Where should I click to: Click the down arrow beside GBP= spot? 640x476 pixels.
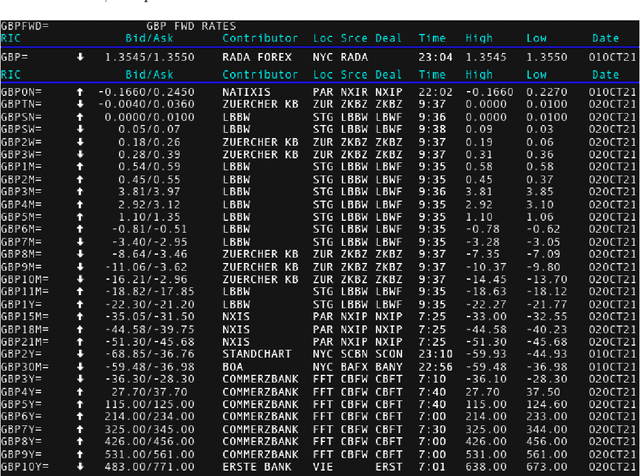pyautogui.click(x=82, y=57)
